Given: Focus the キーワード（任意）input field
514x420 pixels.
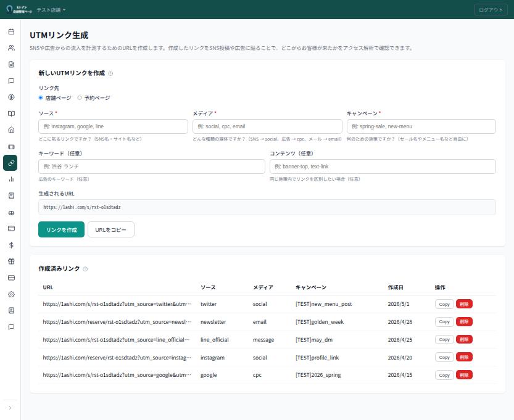Looking at the screenshot, I should click(x=151, y=167).
